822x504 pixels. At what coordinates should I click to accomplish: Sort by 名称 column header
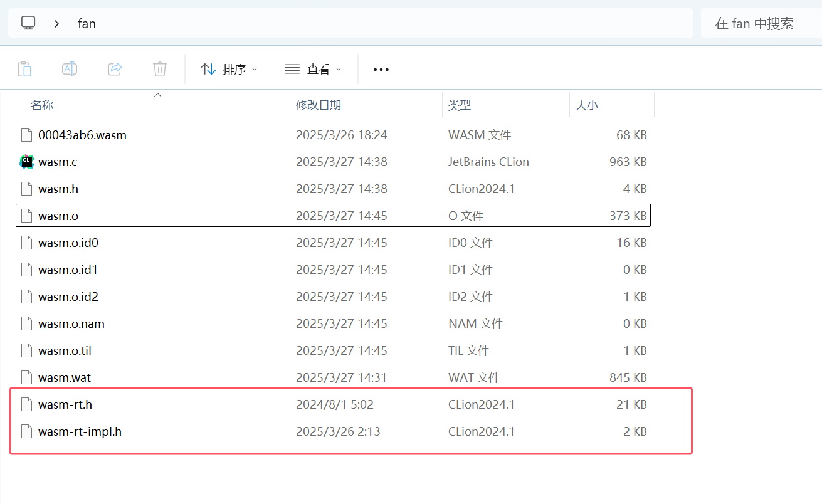click(x=42, y=105)
